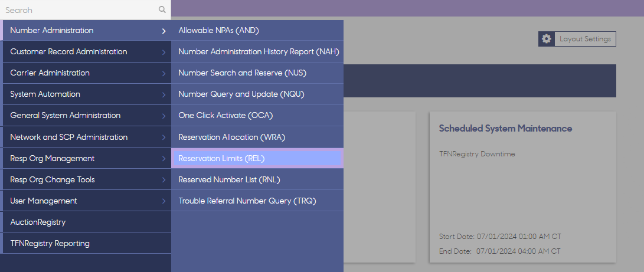
Task: Select One Click Activate (OCA)
Action: click(257, 116)
